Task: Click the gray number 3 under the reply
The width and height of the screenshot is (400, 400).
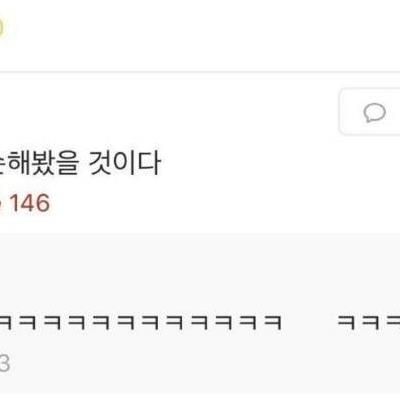Action: [x=5, y=364]
